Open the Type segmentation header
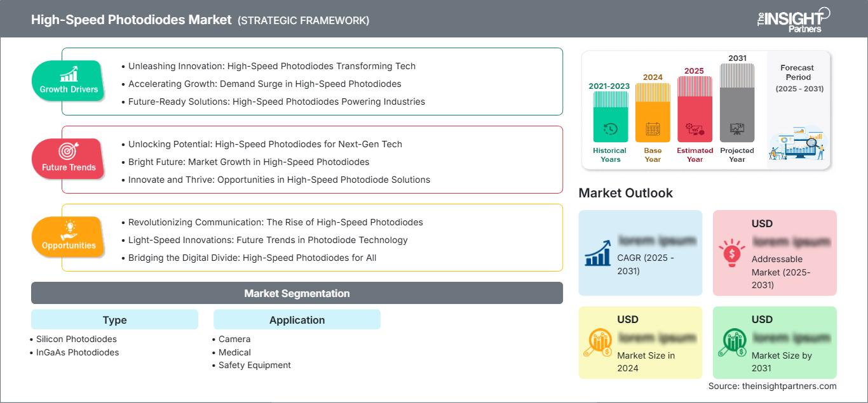 pyautogui.click(x=114, y=320)
